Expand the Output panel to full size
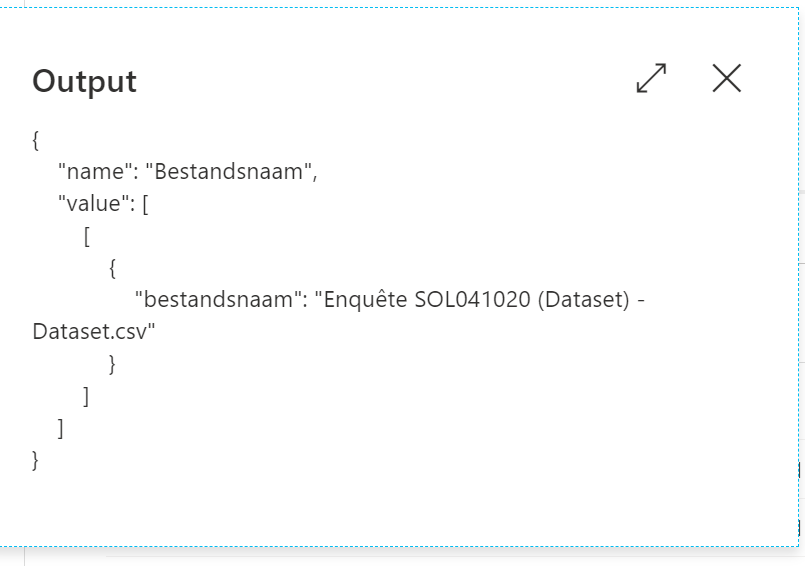The height and width of the screenshot is (566, 805). coord(651,79)
